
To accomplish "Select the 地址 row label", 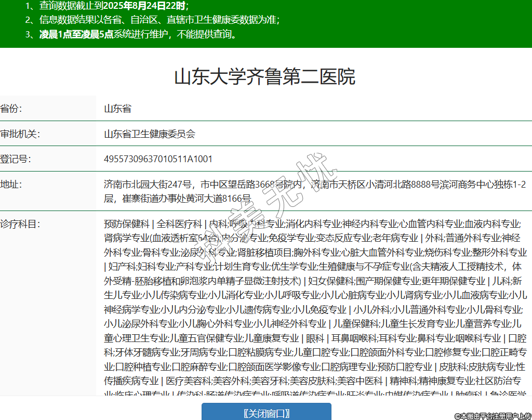I will [11, 184].
